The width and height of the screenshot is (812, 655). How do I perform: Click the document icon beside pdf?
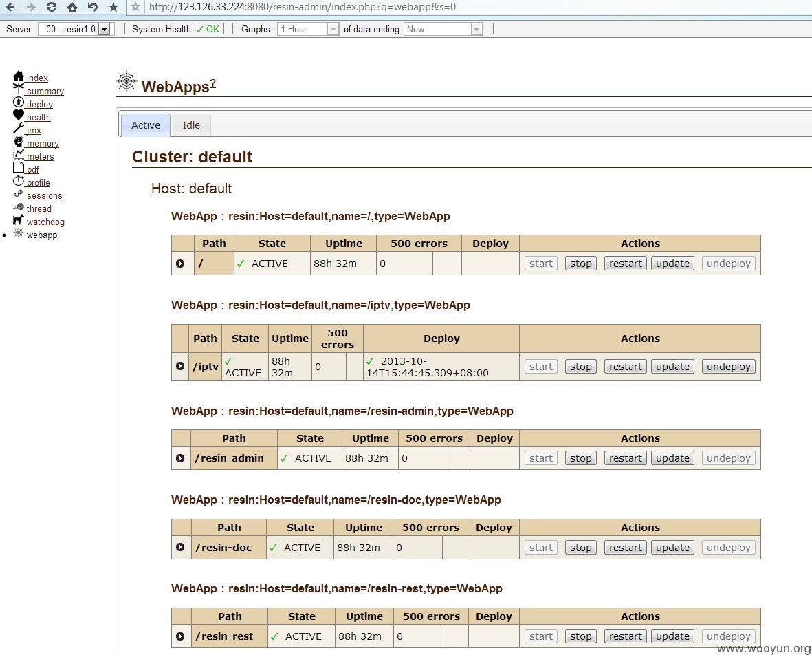tap(19, 167)
